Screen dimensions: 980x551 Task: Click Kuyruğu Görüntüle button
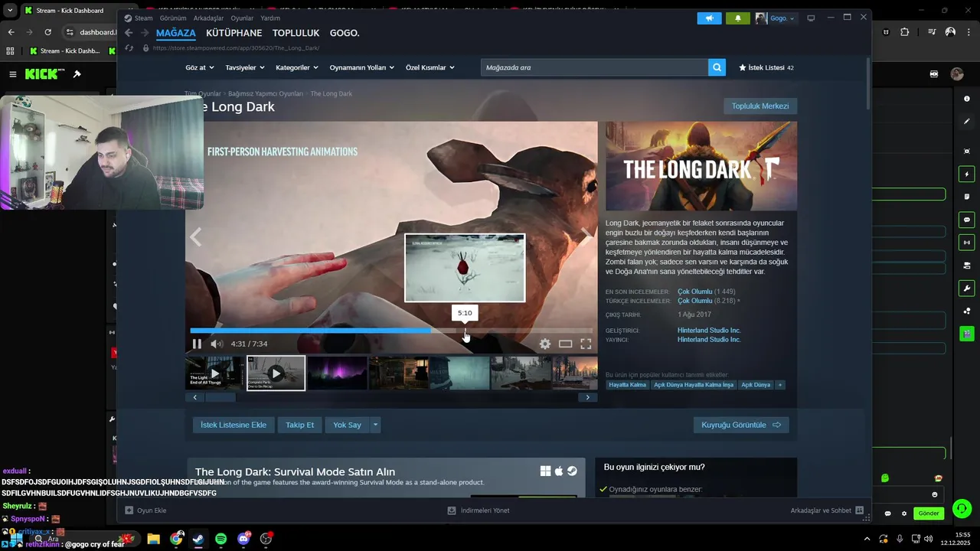(x=741, y=425)
